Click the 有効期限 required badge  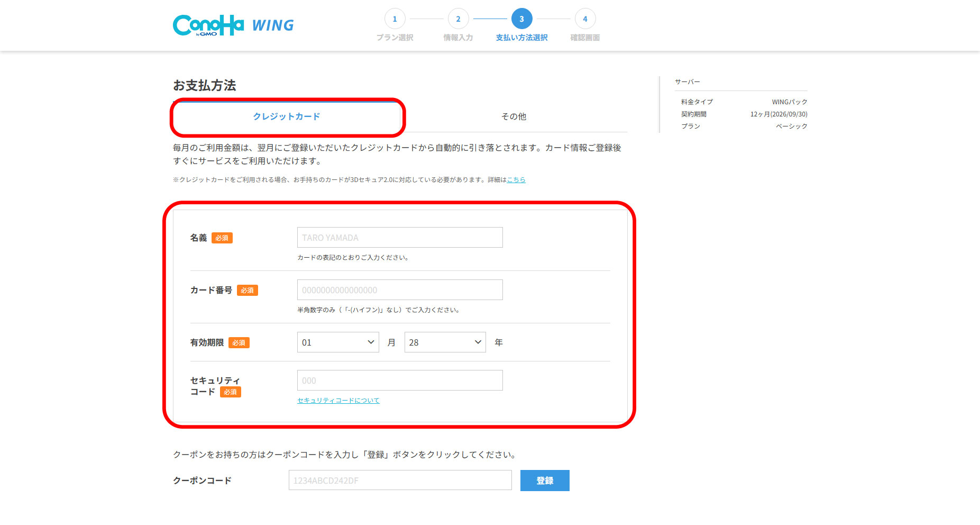pos(239,343)
